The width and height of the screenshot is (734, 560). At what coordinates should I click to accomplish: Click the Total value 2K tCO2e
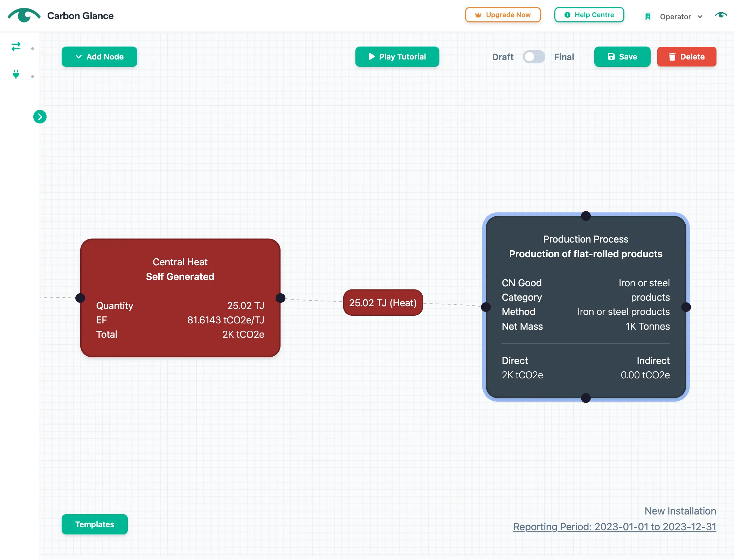coord(243,334)
